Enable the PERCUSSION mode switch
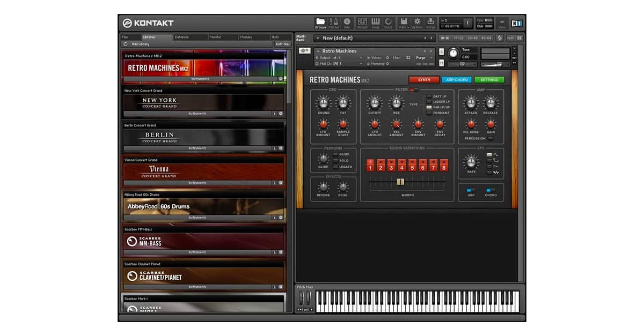Screen dimensions: 644x336 click(x=491, y=138)
